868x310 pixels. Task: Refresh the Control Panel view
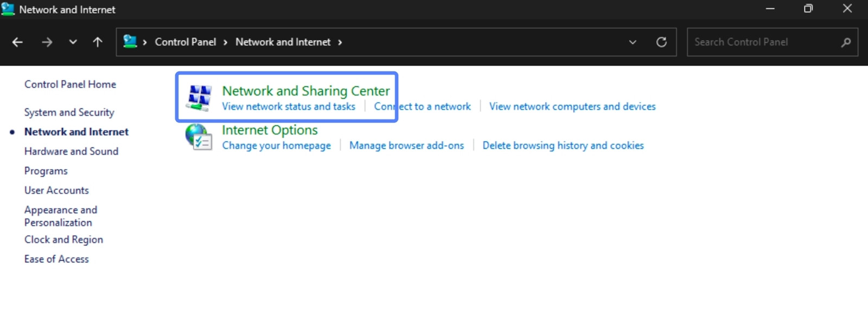[661, 42]
